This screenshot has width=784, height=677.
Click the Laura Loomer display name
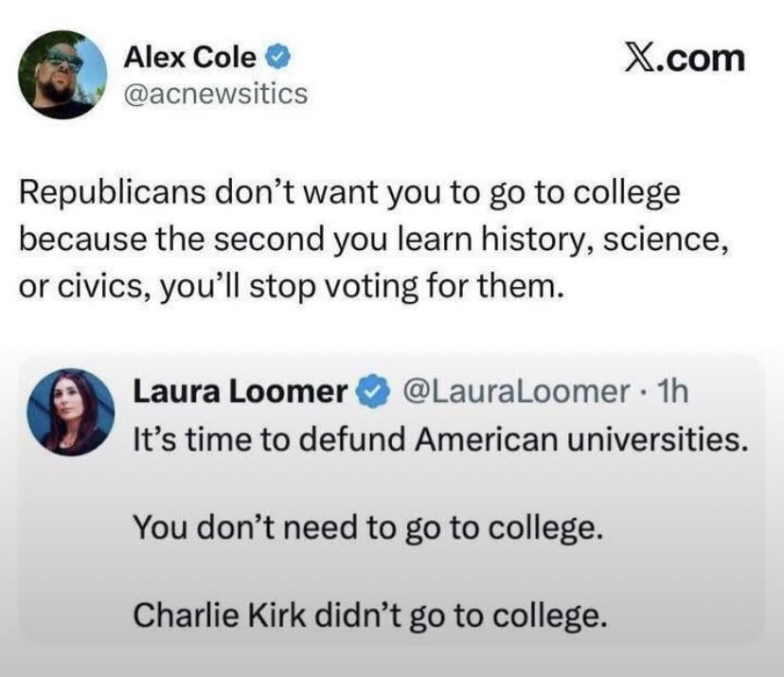pyautogui.click(x=240, y=390)
